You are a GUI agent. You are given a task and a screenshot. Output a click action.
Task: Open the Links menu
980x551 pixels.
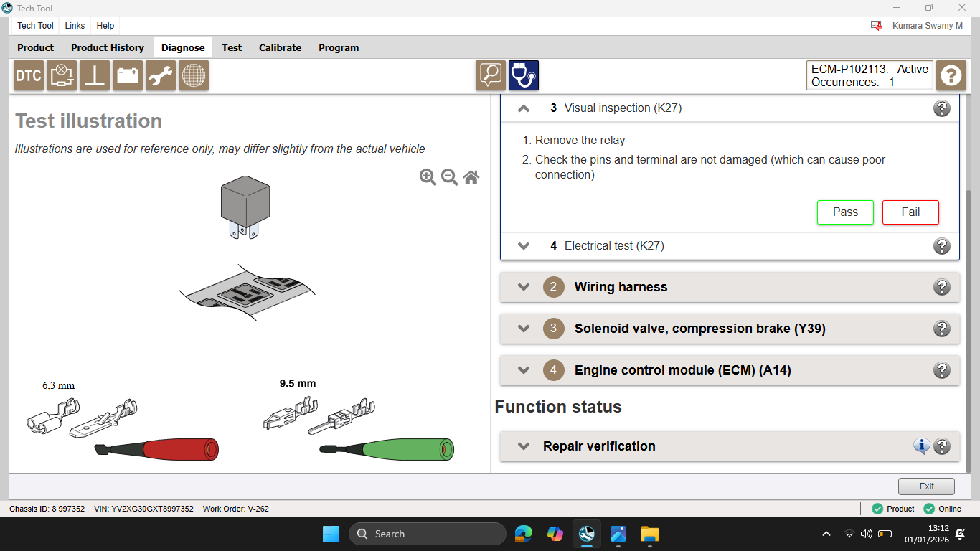(x=75, y=26)
